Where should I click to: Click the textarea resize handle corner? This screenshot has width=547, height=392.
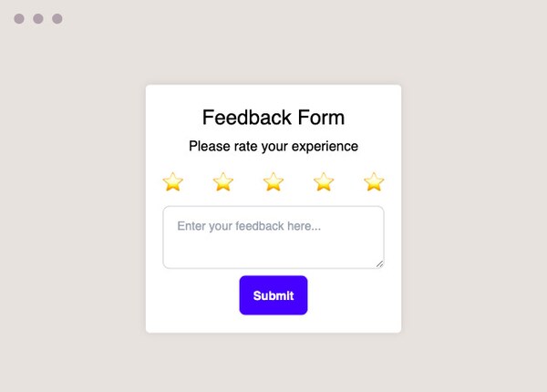pyautogui.click(x=379, y=264)
